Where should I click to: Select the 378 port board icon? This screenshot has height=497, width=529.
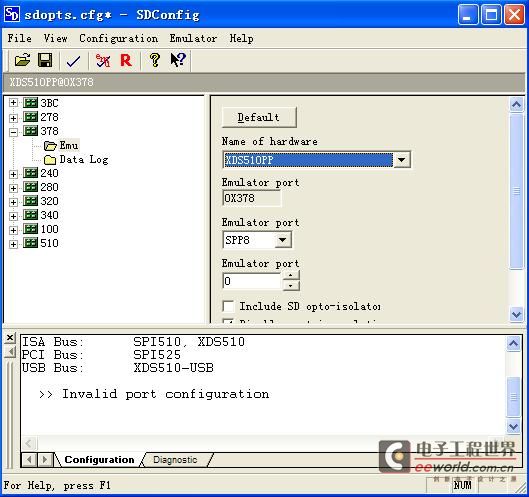30,131
